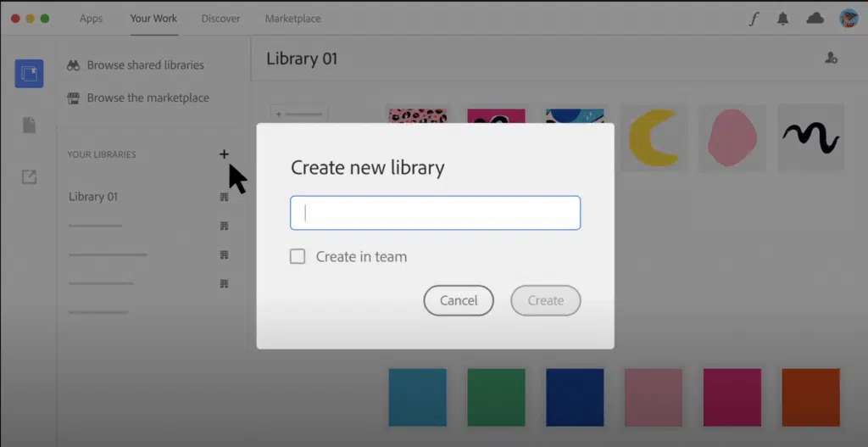Screen dimensions: 868x447
Task: Select the teal blue color swatch
Action: pos(417,398)
